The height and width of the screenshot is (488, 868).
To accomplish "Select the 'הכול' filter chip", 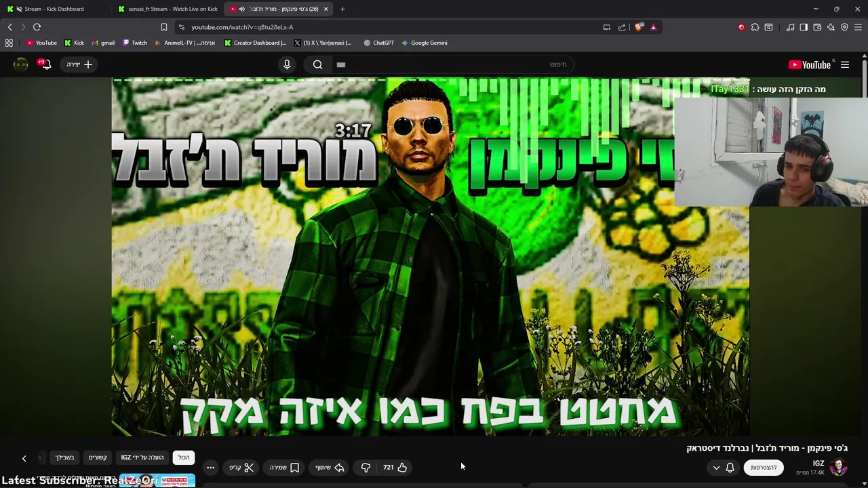I will coord(184,457).
